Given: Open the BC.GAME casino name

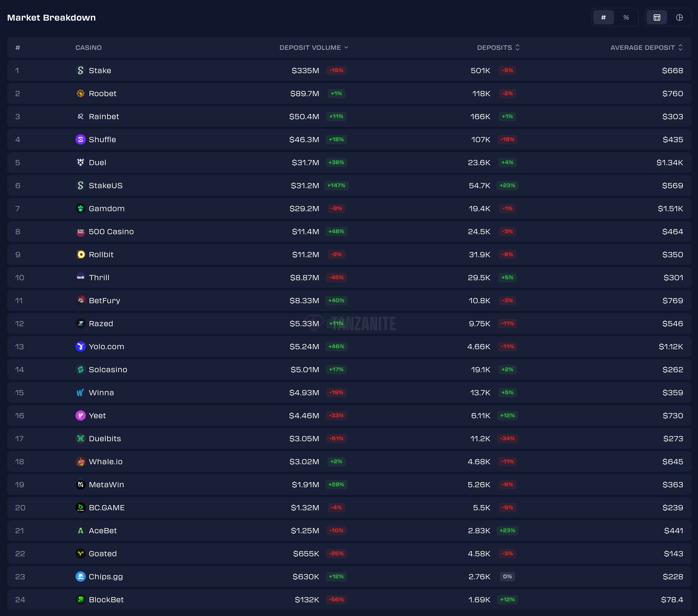Looking at the screenshot, I should click(x=106, y=507).
